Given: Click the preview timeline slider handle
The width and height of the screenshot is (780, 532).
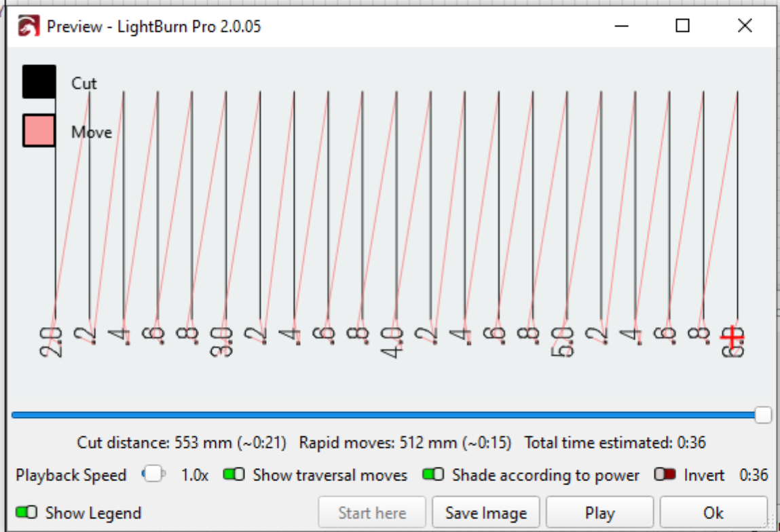Looking at the screenshot, I should pos(763,415).
